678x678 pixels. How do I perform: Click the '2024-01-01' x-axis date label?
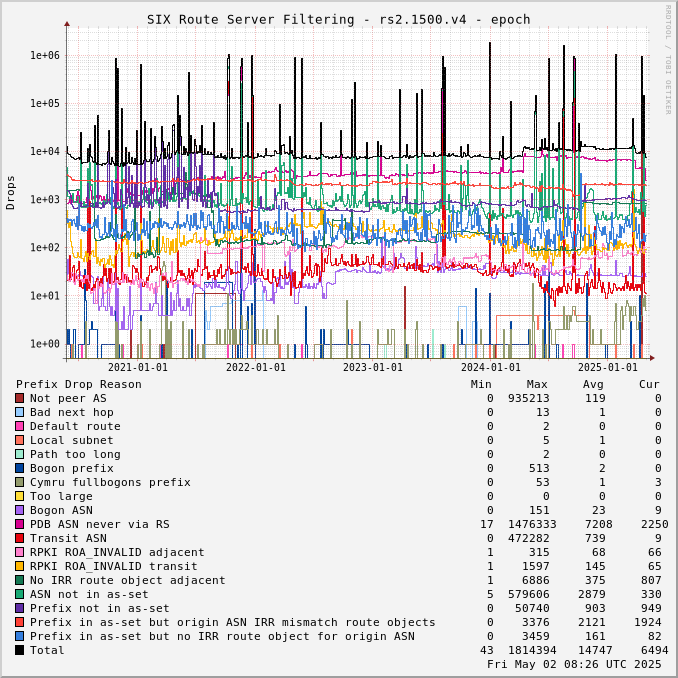pos(491,368)
